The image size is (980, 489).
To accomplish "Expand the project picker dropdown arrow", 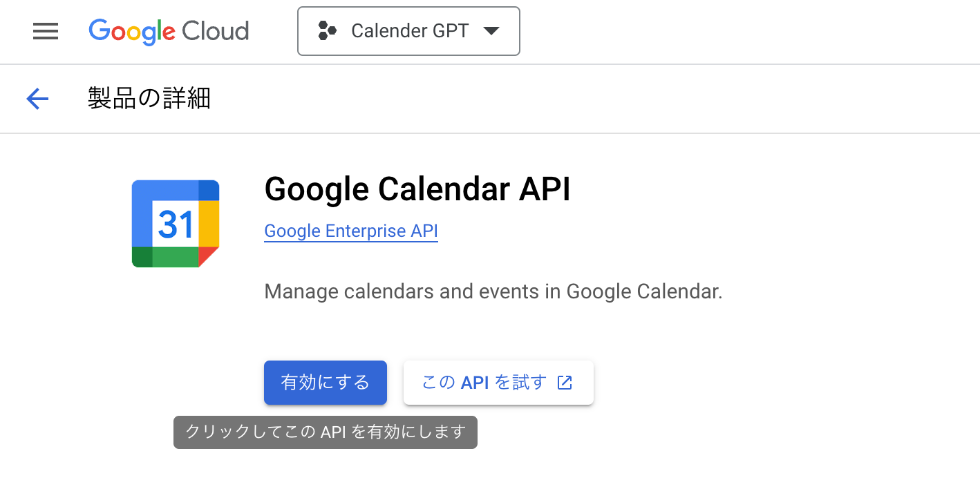I will point(491,31).
